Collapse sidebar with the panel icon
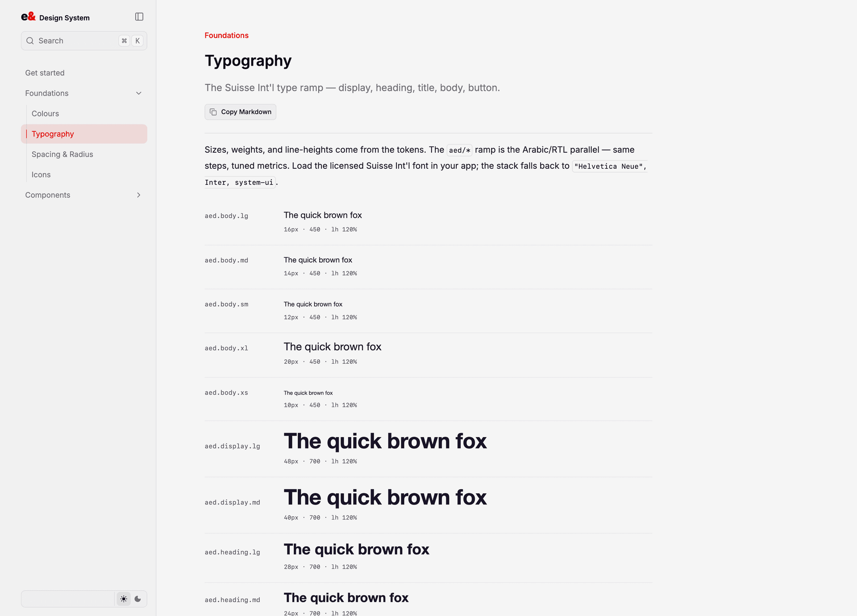This screenshot has height=616, width=857. tap(139, 17)
